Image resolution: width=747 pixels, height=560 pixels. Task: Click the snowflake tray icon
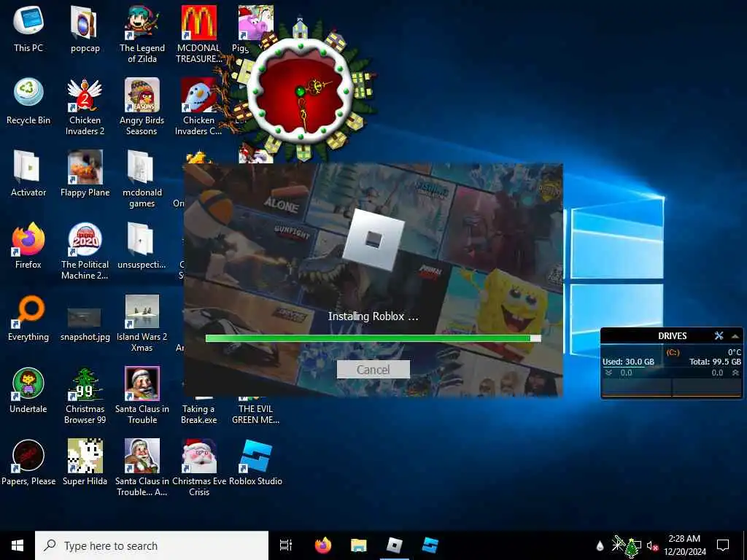618,542
